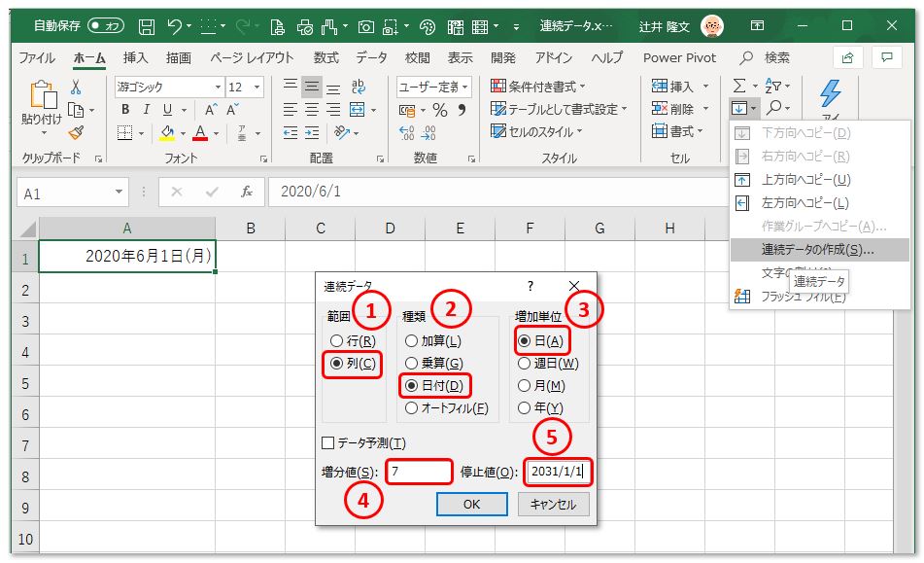Open the font size dropdown
924x563 pixels.
257,88
